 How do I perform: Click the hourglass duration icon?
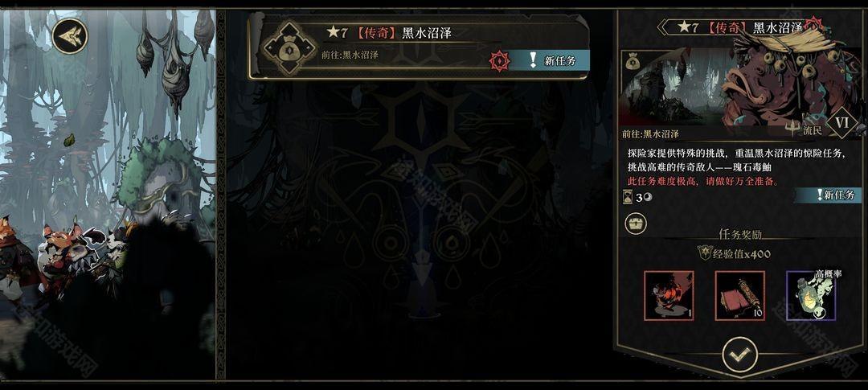(626, 198)
